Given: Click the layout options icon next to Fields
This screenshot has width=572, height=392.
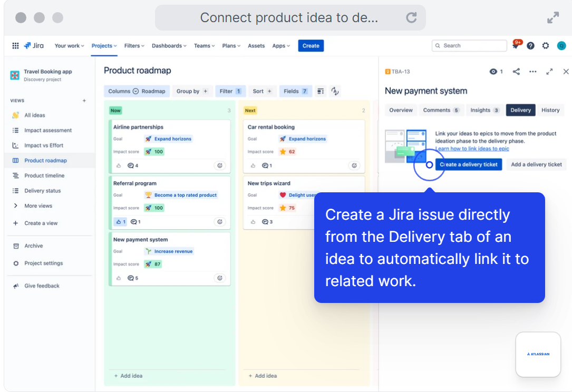Looking at the screenshot, I should coord(321,91).
